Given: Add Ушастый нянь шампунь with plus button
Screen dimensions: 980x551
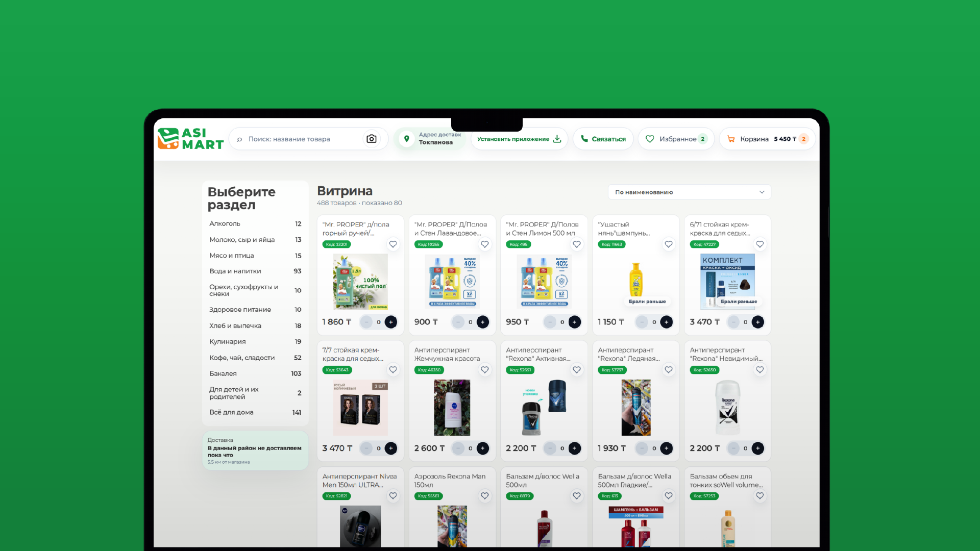Looking at the screenshot, I should click(667, 322).
